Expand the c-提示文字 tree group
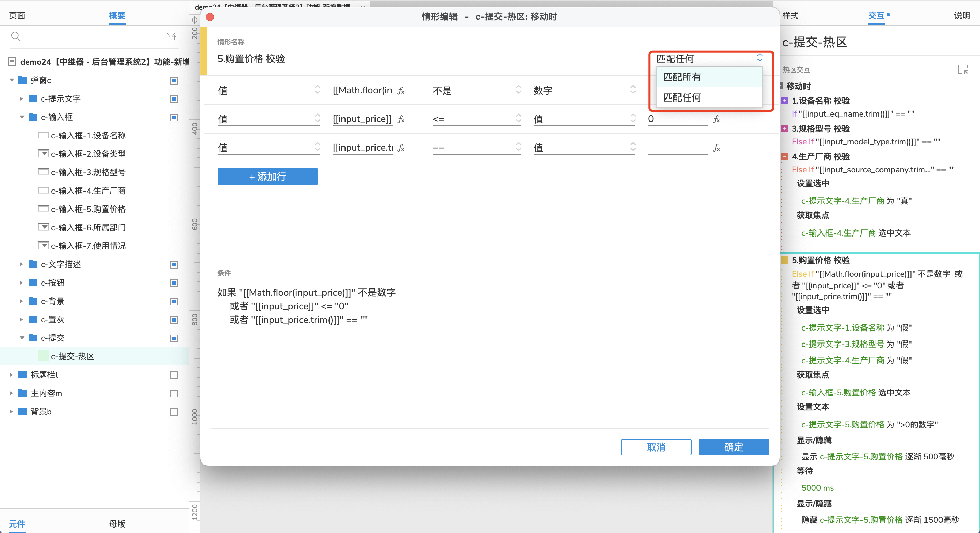Image resolution: width=980 pixels, height=533 pixels. 21,98
